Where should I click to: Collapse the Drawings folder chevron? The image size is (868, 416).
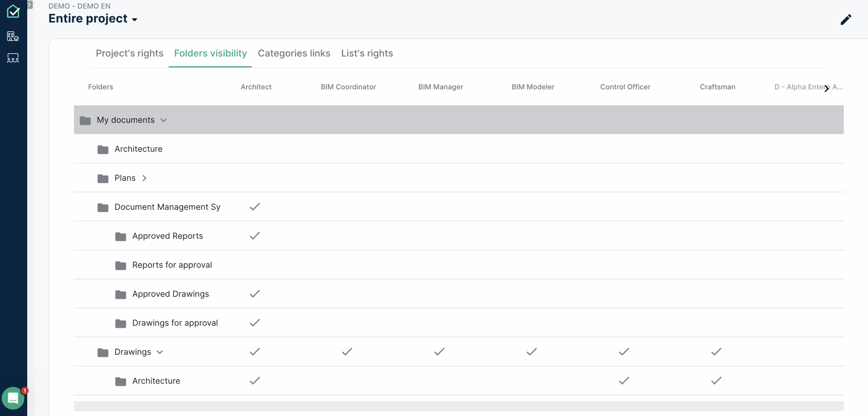[x=160, y=352]
